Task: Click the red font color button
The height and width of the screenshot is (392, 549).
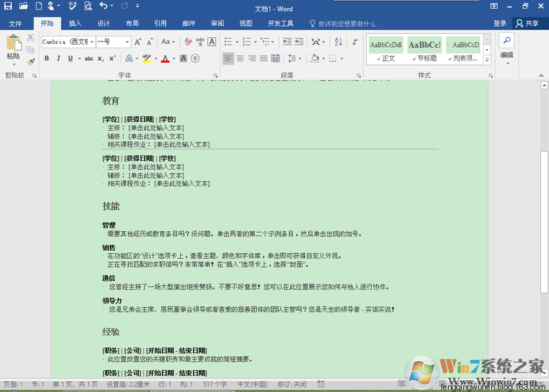Action: point(165,59)
